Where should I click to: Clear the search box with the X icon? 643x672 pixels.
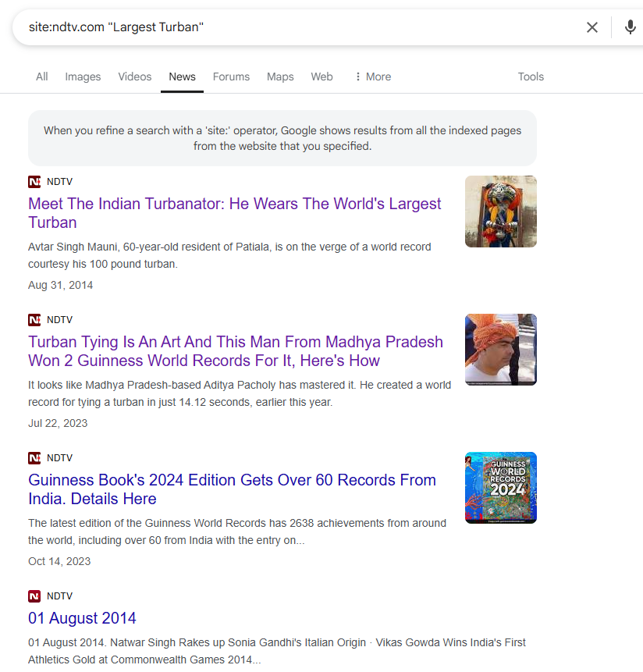tap(592, 27)
